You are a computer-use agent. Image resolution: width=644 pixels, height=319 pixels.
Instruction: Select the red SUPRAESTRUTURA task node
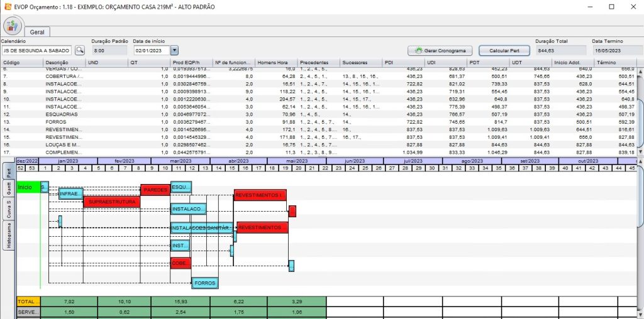pyautogui.click(x=111, y=202)
